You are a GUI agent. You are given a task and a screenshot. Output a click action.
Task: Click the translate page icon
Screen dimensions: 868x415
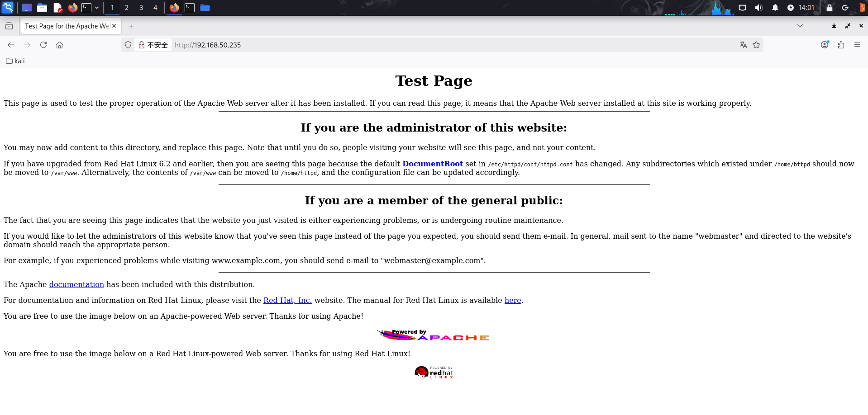(743, 45)
